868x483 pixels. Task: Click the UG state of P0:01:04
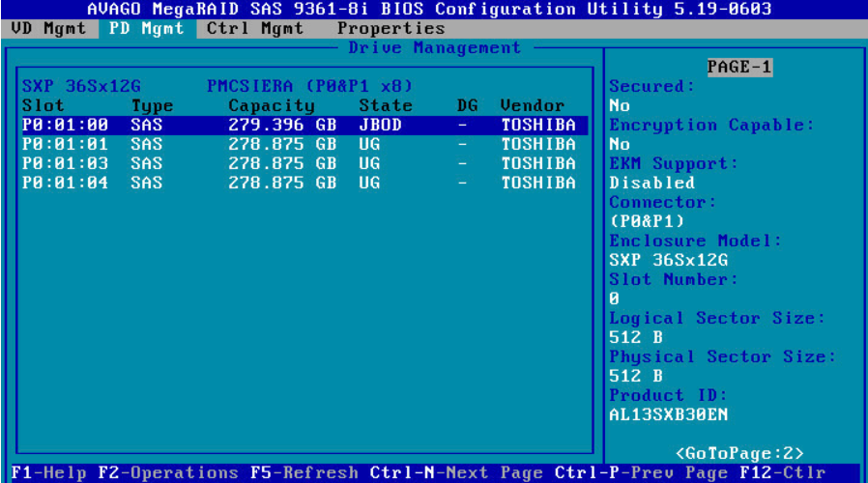(x=369, y=184)
